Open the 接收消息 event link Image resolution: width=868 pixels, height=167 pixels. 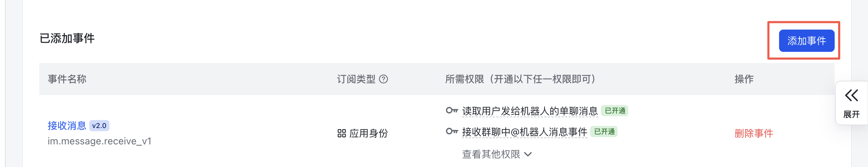point(67,126)
